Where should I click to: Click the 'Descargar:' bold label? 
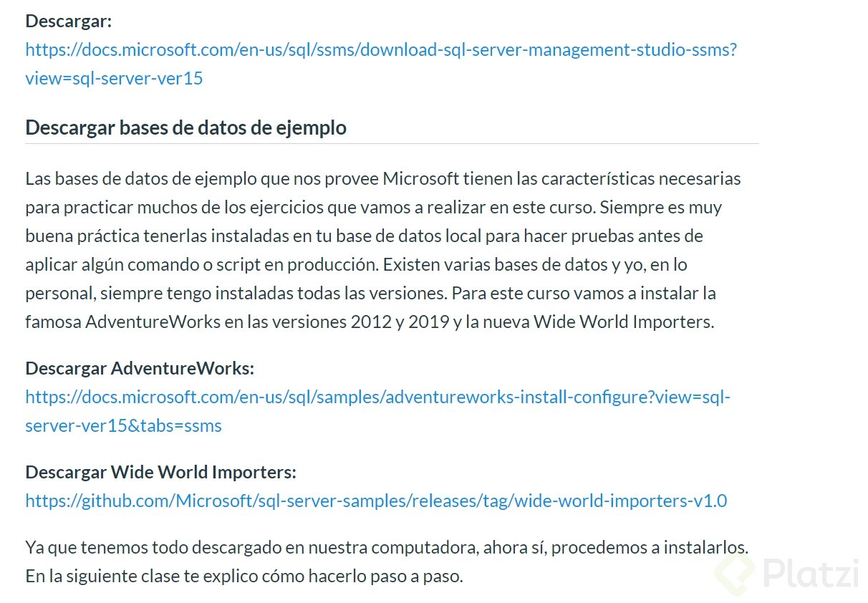(69, 21)
